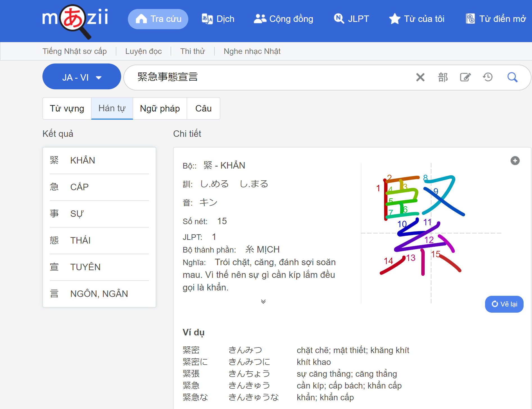Select 緊 KHẨN result
Image resolution: width=532 pixels, height=409 pixels.
(99, 160)
